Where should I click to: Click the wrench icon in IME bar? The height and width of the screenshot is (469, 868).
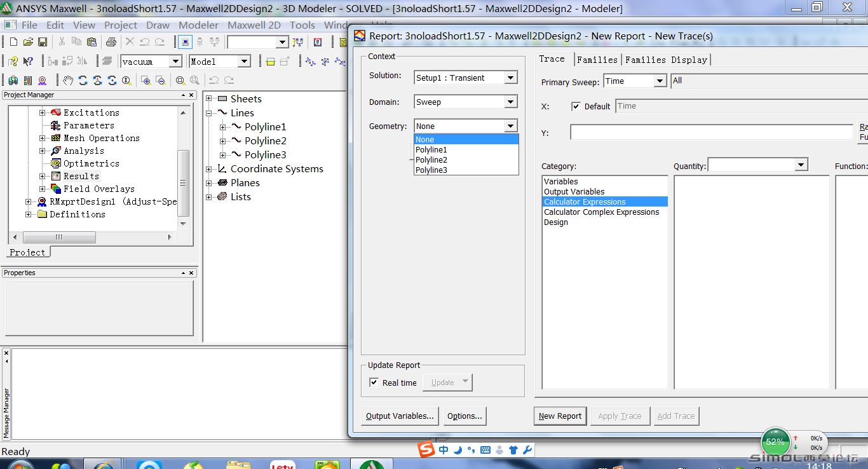click(527, 450)
